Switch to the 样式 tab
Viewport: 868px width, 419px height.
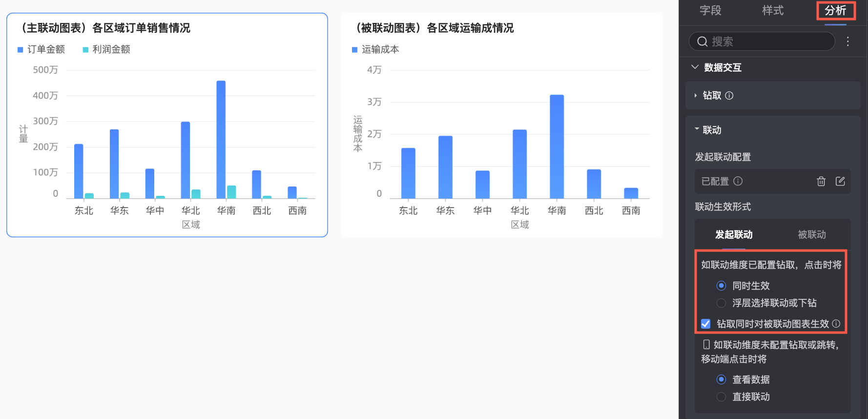pyautogui.click(x=773, y=10)
